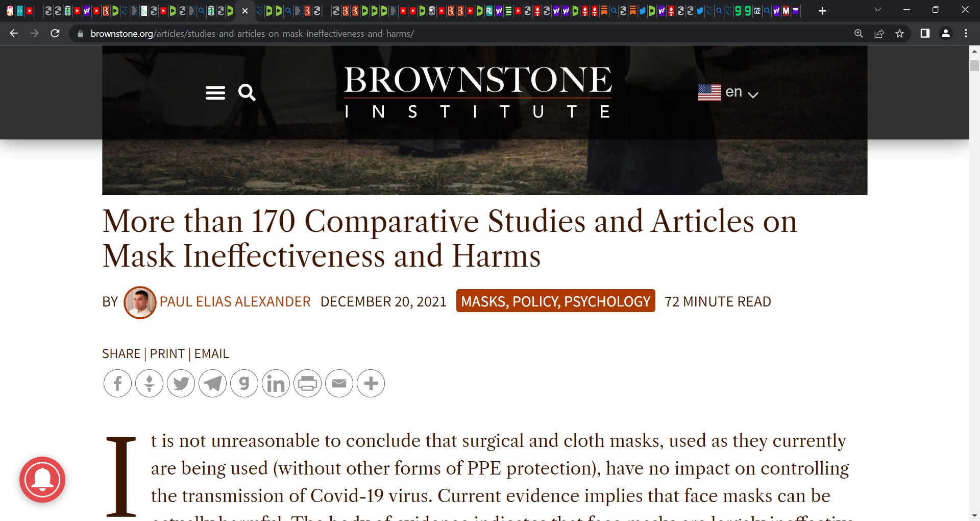
Task: Click the article title heading
Action: point(449,238)
